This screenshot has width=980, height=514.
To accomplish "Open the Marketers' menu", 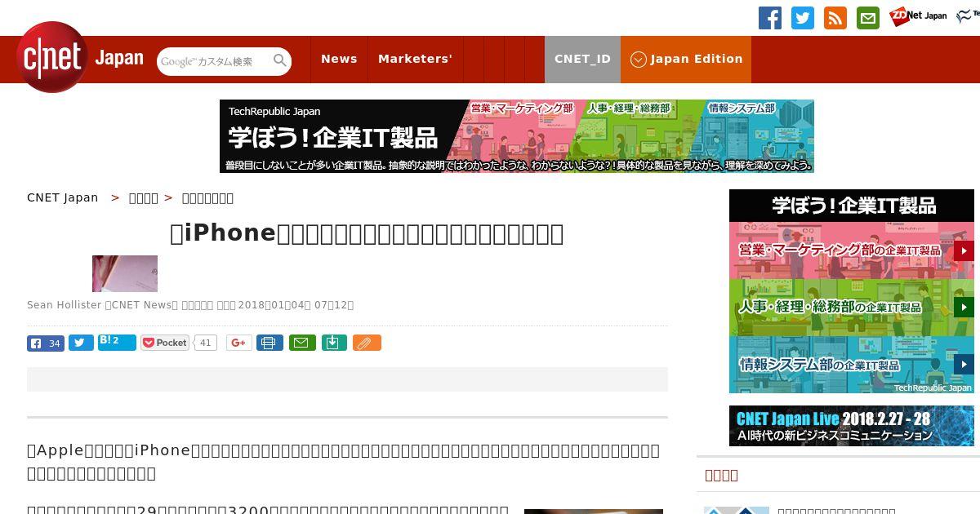I will (415, 59).
